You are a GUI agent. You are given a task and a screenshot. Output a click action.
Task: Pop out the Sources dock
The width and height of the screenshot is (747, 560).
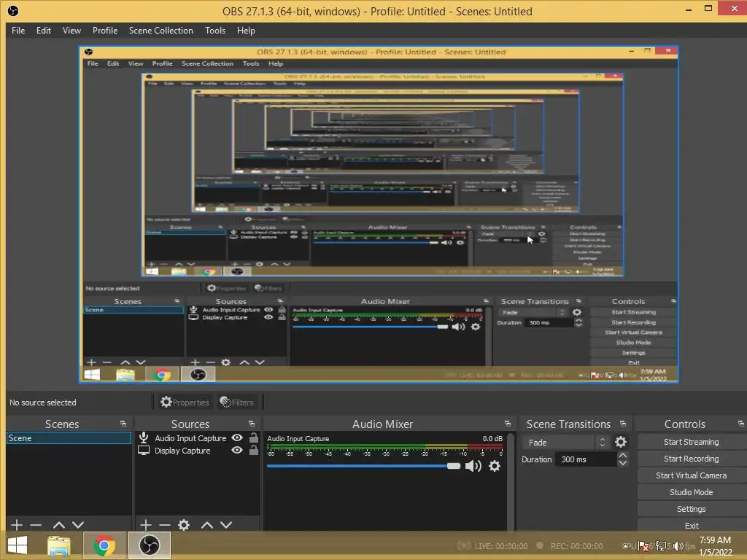(252, 424)
